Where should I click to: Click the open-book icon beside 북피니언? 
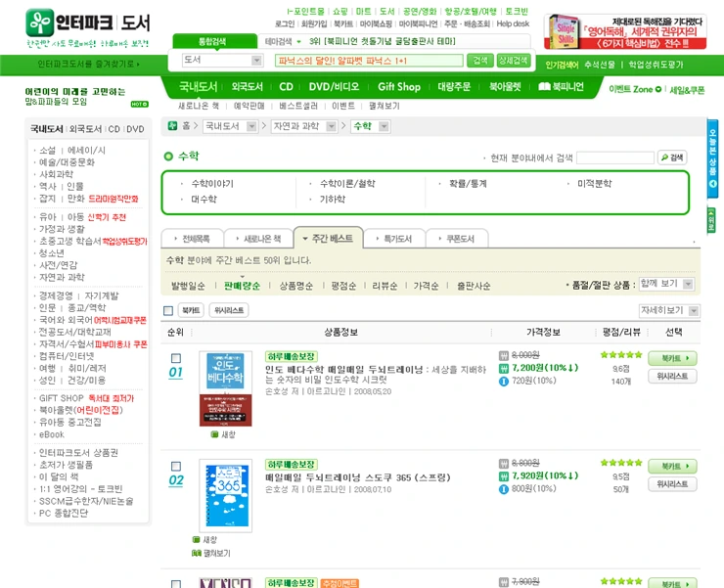coord(545,86)
